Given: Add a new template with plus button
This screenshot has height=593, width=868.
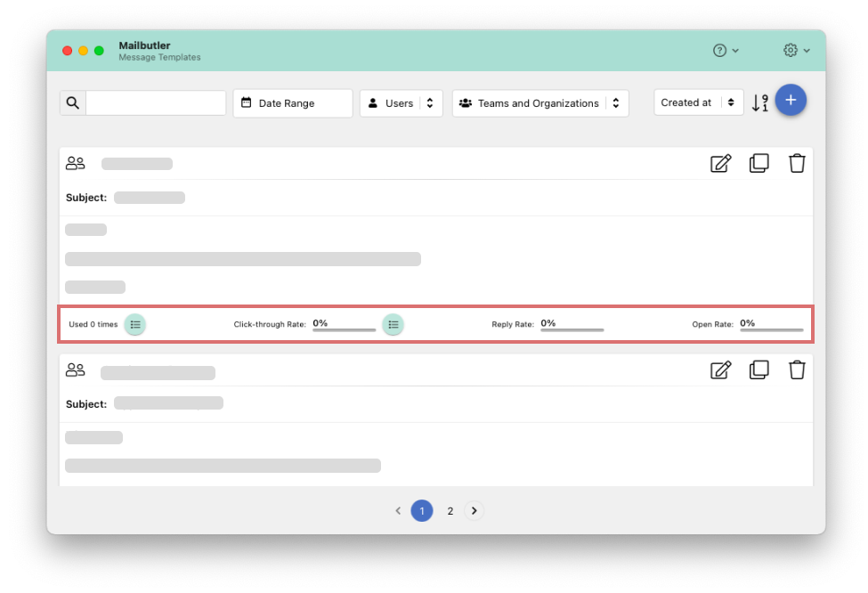Looking at the screenshot, I should tap(791, 101).
